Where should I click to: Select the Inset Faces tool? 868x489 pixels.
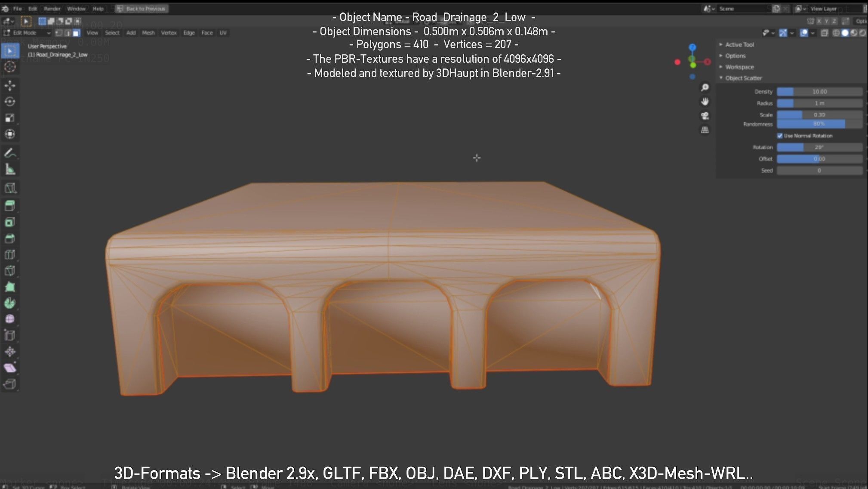(x=10, y=222)
